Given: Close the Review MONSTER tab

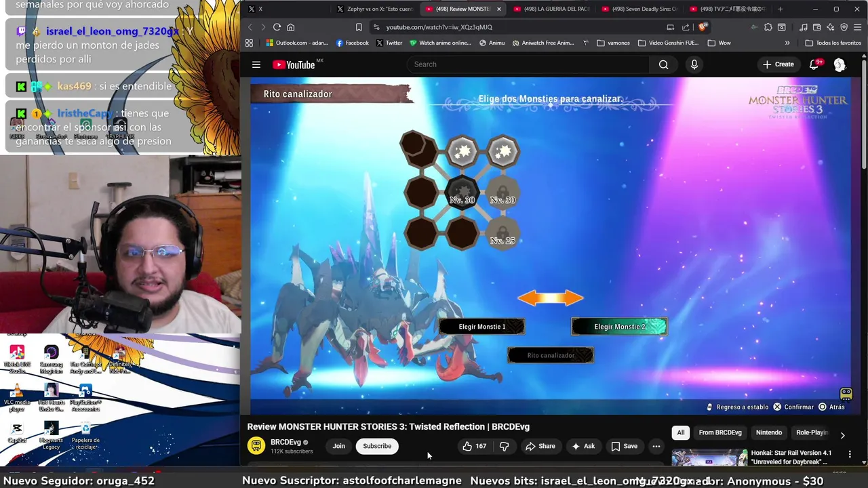Looking at the screenshot, I should pyautogui.click(x=499, y=9).
